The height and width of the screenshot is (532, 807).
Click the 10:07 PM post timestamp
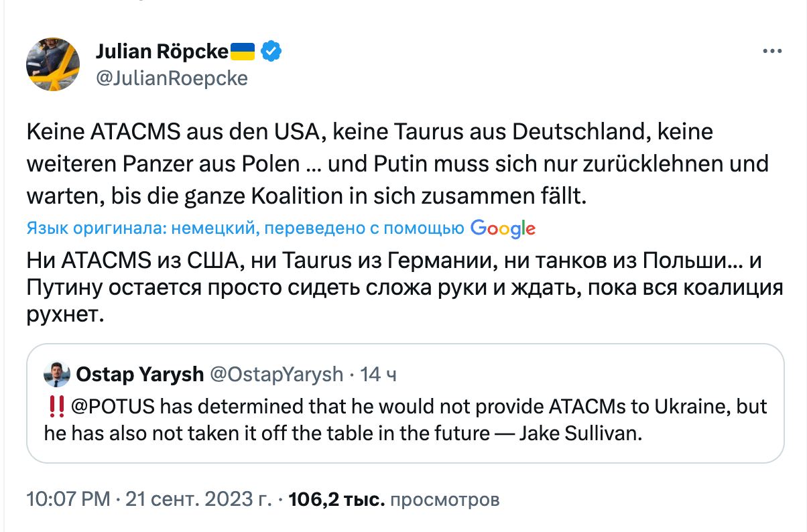[68, 499]
